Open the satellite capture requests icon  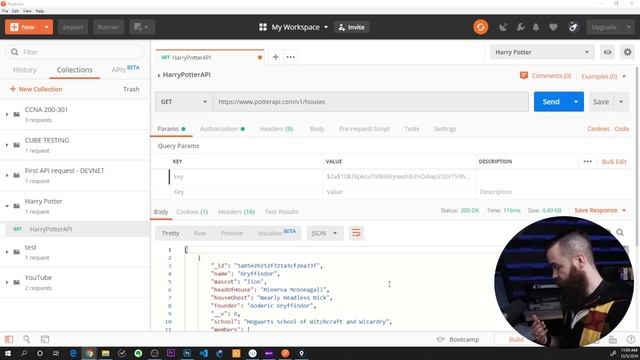[x=503, y=27]
